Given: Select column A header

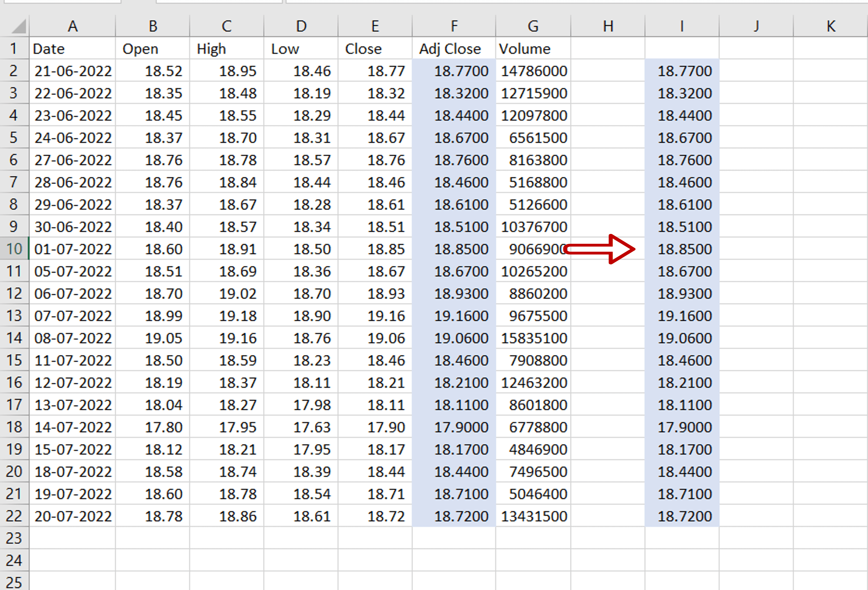Looking at the screenshot, I should (x=72, y=25).
